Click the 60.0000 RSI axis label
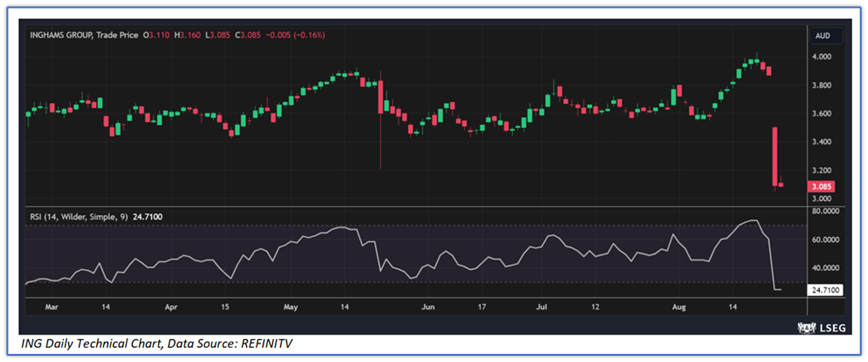Screen dimensions: 868x362 click(826, 240)
